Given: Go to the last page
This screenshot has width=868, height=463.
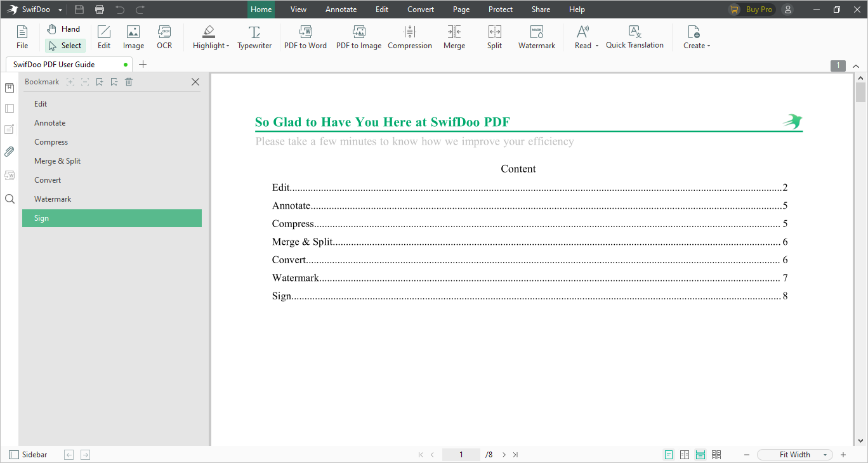Looking at the screenshot, I should pyautogui.click(x=515, y=455).
